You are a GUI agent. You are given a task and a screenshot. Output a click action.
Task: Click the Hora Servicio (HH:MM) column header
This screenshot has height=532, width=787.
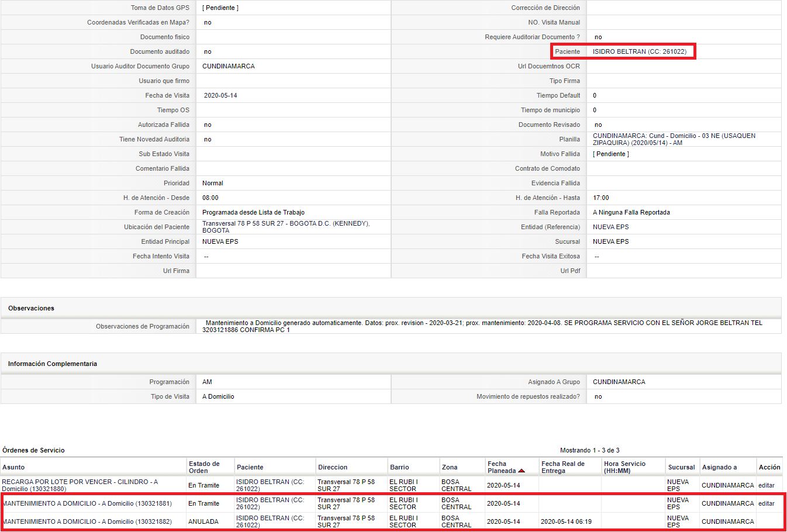[625, 467]
